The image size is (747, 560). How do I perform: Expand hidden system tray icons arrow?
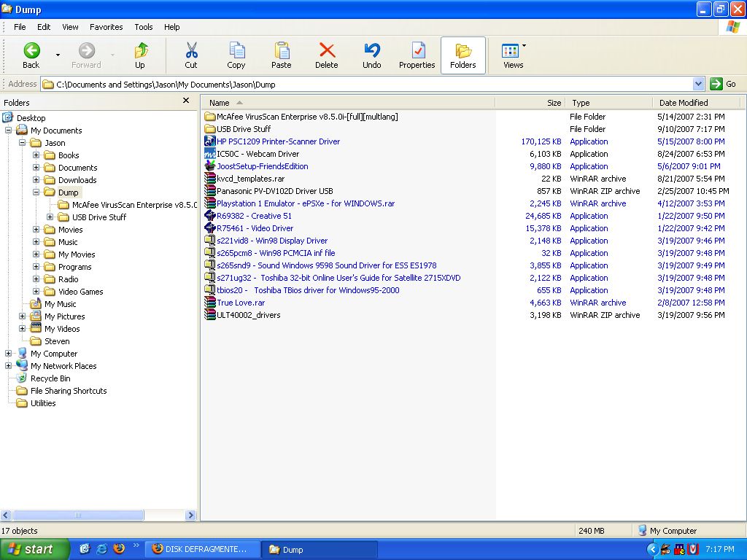(651, 549)
